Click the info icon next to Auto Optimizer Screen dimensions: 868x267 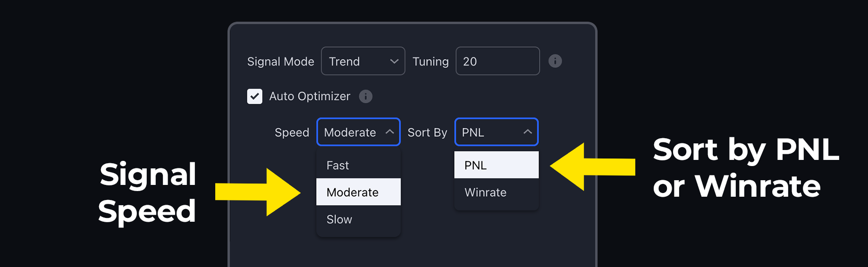[366, 96]
